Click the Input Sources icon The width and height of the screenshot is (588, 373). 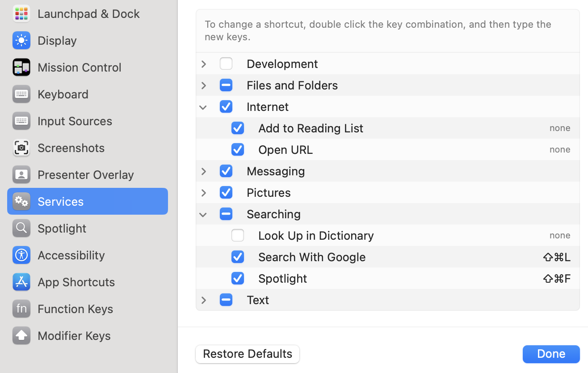pos(21,121)
